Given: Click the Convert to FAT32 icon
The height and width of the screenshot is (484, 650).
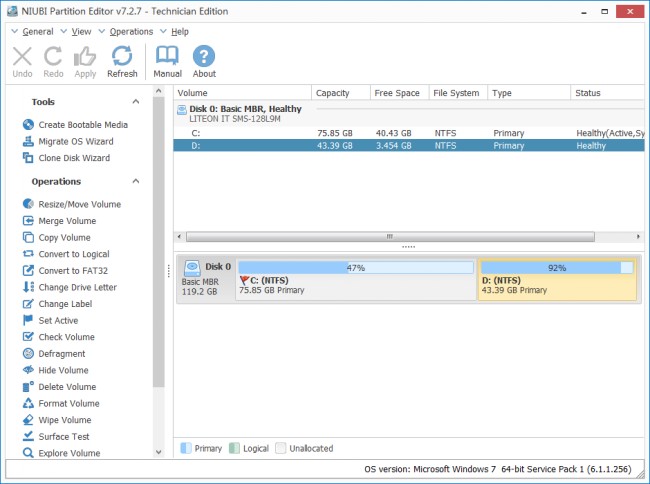Looking at the screenshot, I should (x=28, y=271).
